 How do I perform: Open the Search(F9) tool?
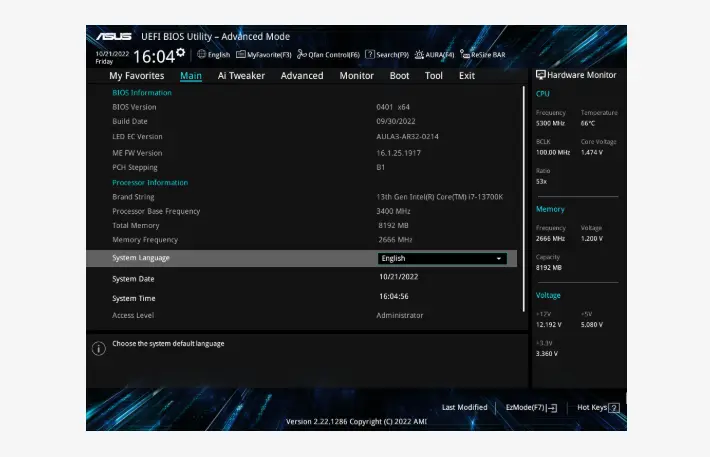click(387, 55)
